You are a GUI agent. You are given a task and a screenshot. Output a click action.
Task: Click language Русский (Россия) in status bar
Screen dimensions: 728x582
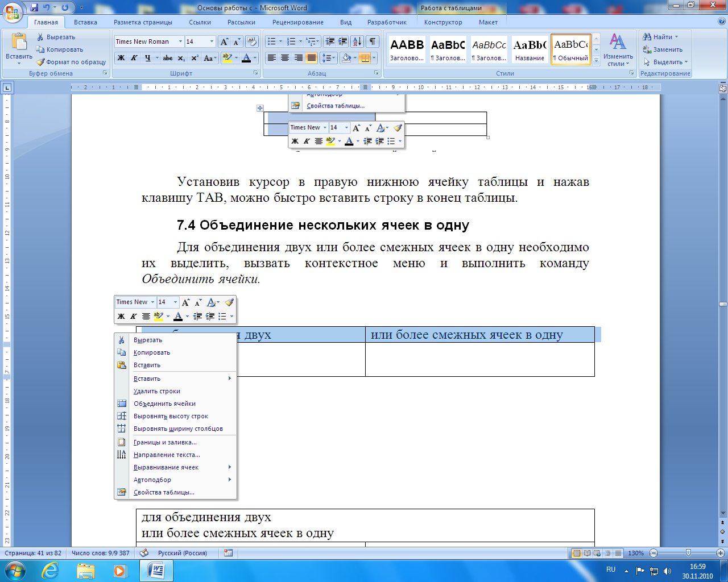click(x=183, y=553)
